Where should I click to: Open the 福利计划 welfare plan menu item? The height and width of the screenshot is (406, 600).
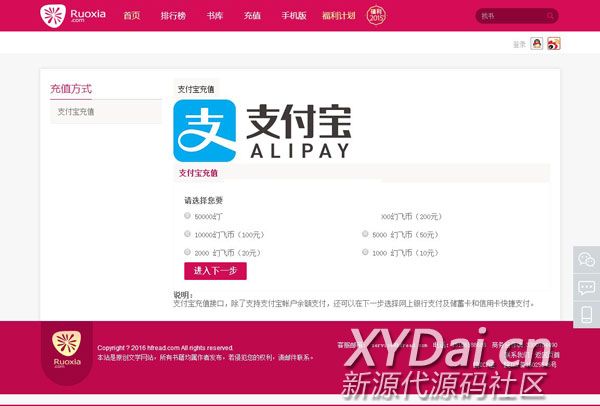click(x=339, y=16)
